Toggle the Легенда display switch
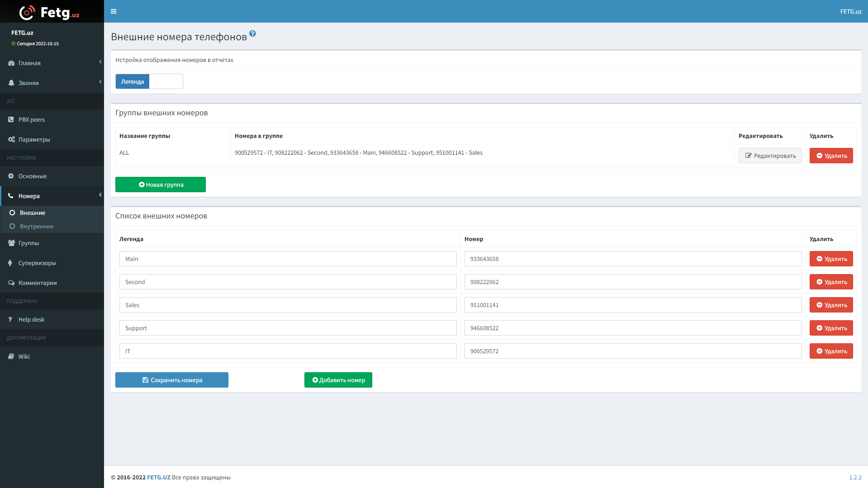Viewport: 868px width, 488px height. click(149, 82)
